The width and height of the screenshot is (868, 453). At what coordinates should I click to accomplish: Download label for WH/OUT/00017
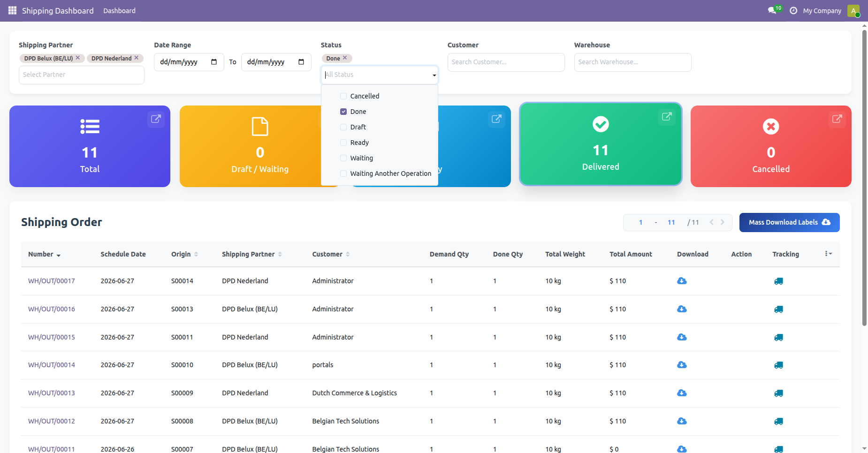point(682,281)
